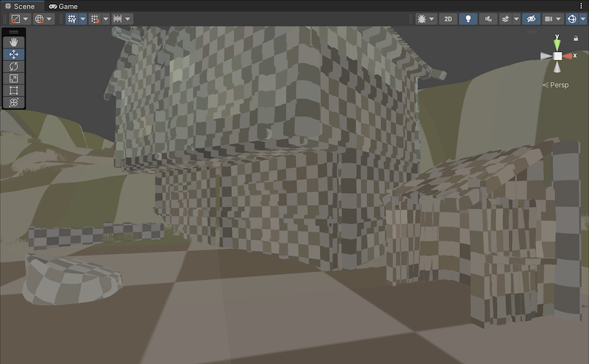Screen dimensions: 589x364
Task: Select the Move tool
Action: [x=14, y=54]
